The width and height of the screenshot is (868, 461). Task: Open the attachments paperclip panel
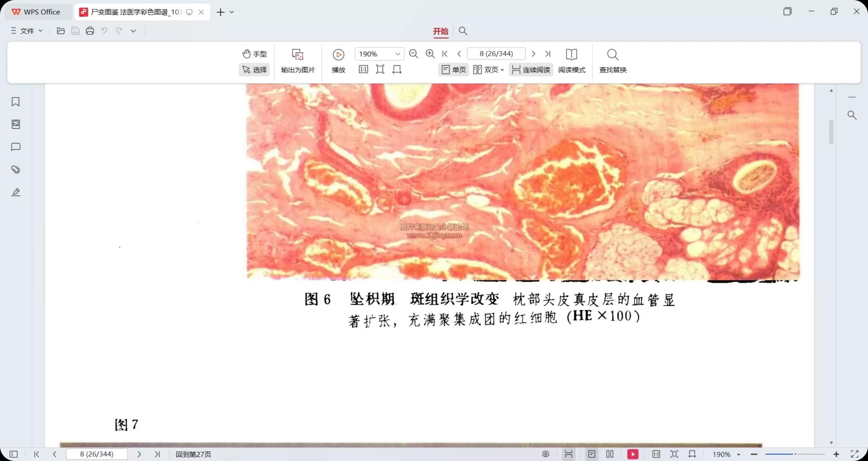(x=15, y=170)
